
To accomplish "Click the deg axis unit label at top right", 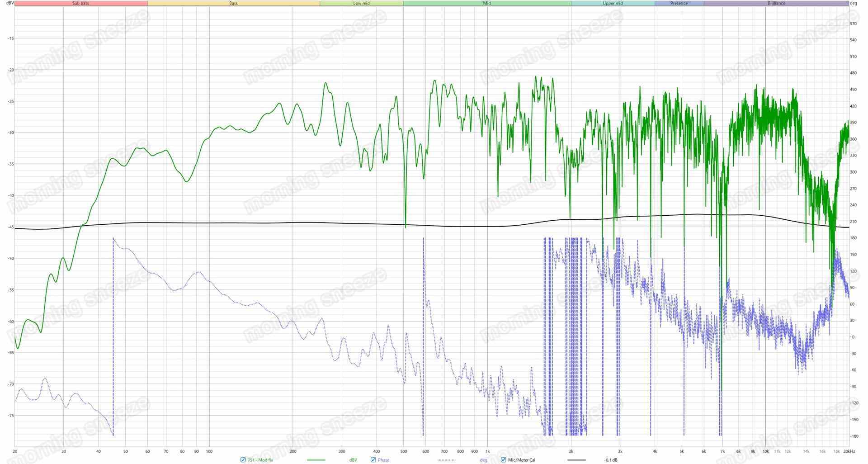I will click(854, 3).
